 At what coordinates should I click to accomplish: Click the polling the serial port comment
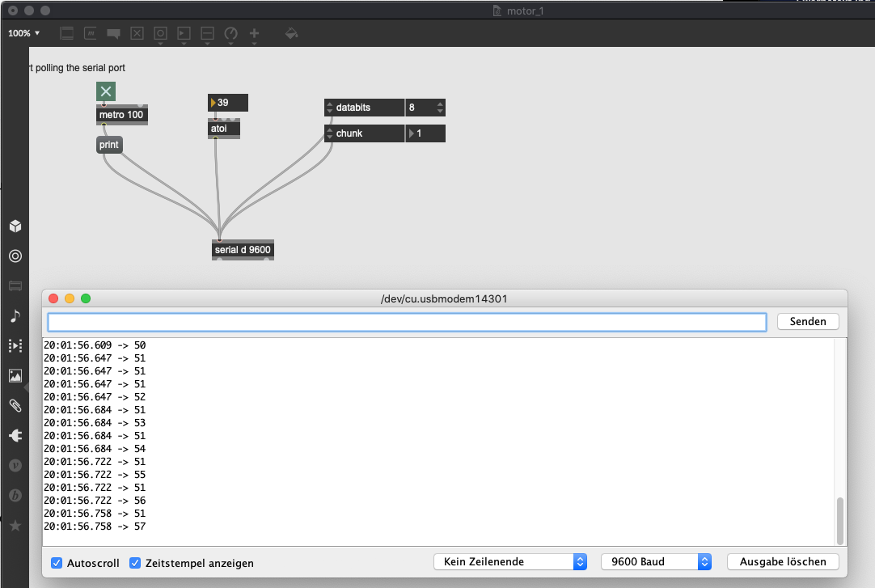click(x=78, y=68)
